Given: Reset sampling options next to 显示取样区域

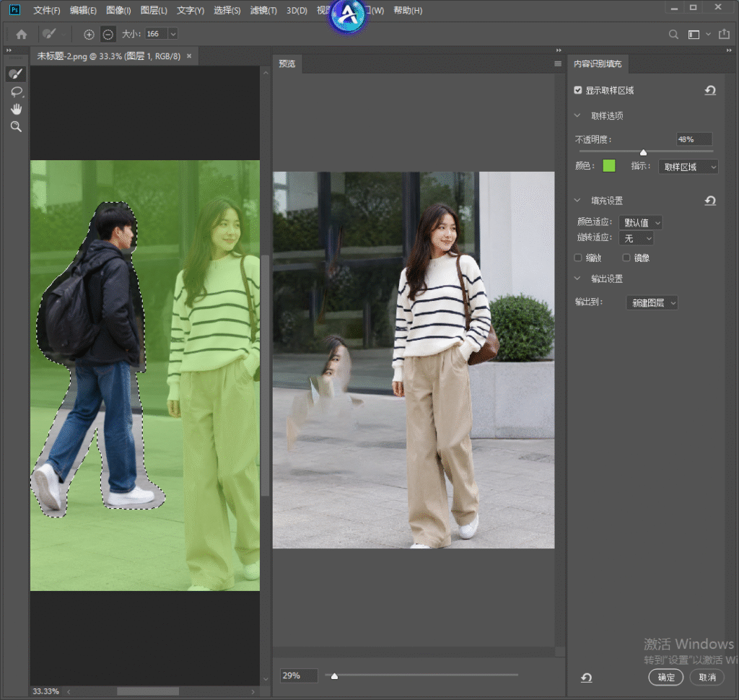Looking at the screenshot, I should point(710,90).
